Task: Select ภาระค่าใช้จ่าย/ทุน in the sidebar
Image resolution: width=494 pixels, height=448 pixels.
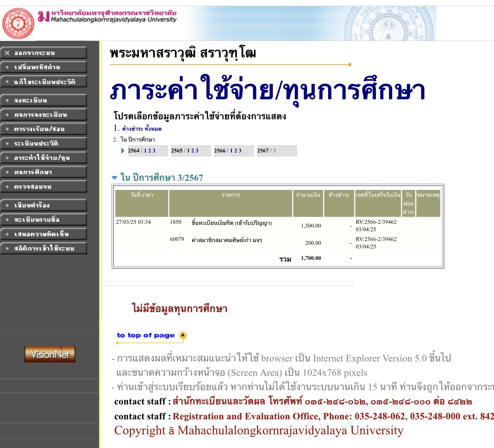Action: click(x=43, y=158)
